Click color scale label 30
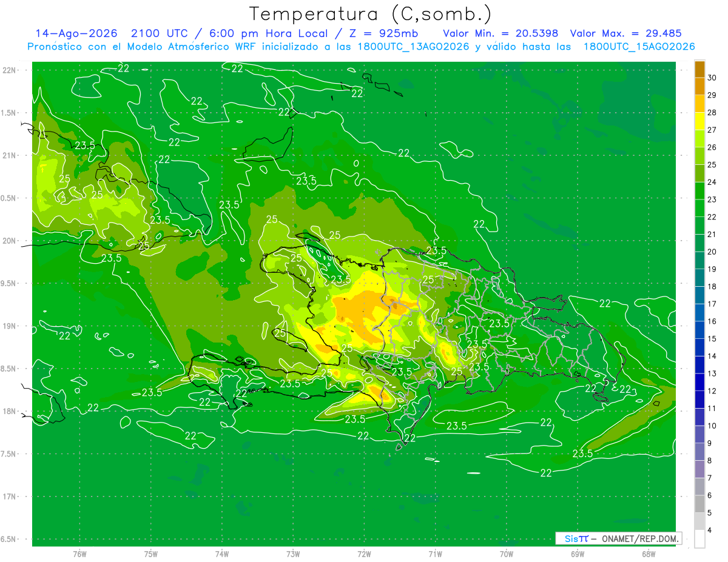 712,78
